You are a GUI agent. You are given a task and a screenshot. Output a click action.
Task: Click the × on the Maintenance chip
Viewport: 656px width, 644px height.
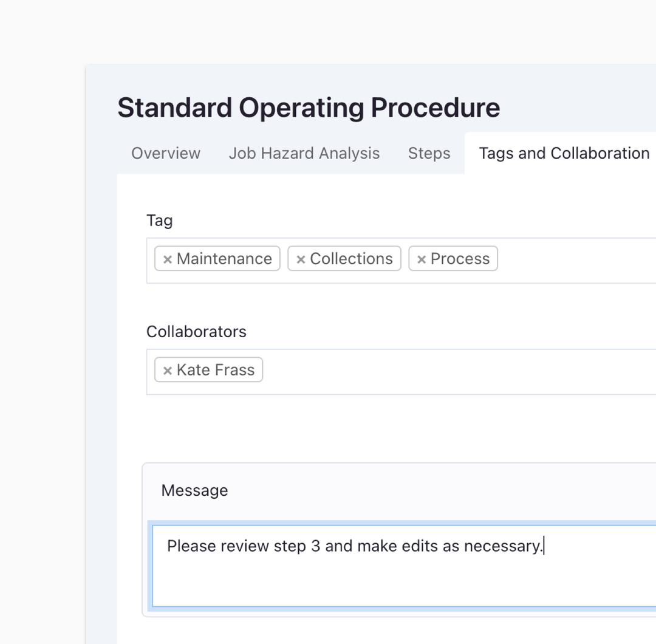[168, 258]
